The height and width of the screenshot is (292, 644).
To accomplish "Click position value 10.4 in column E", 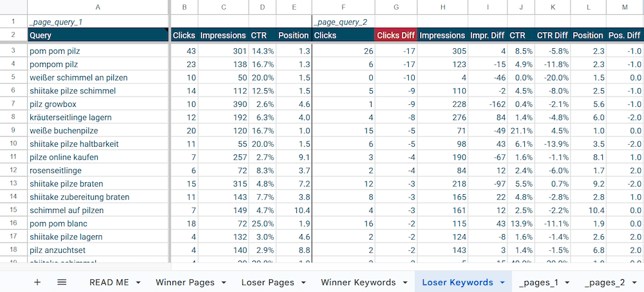I will [294, 210].
